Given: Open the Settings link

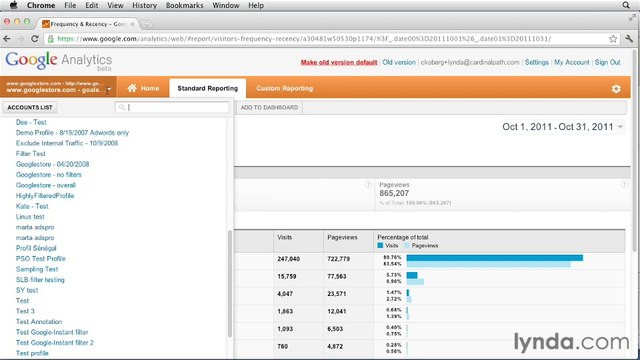Looking at the screenshot, I should click(537, 62).
